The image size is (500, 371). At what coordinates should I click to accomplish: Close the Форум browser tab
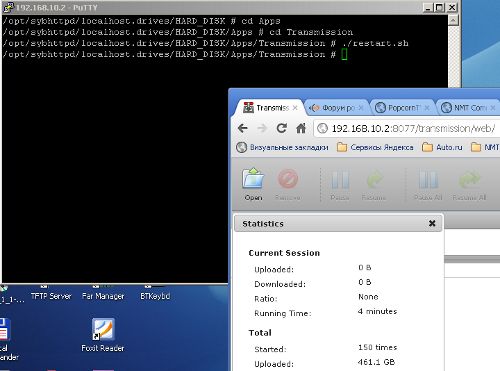click(361, 108)
